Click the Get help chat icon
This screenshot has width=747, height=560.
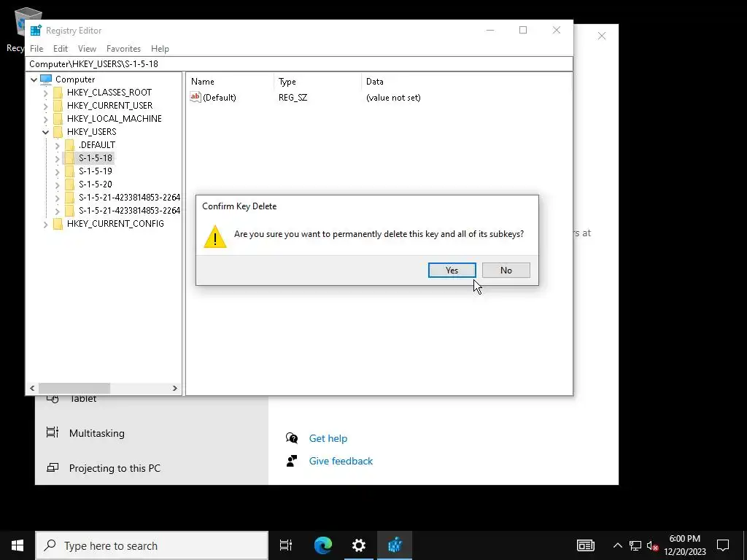click(292, 438)
